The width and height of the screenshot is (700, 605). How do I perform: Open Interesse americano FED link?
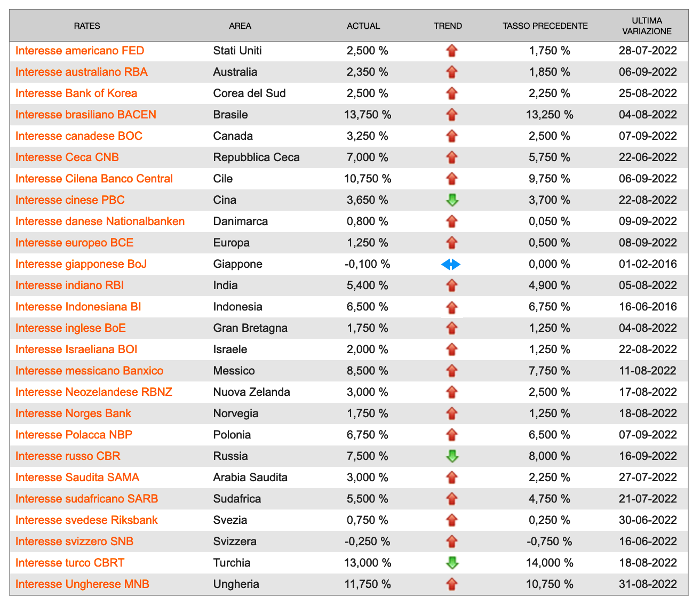click(80, 51)
